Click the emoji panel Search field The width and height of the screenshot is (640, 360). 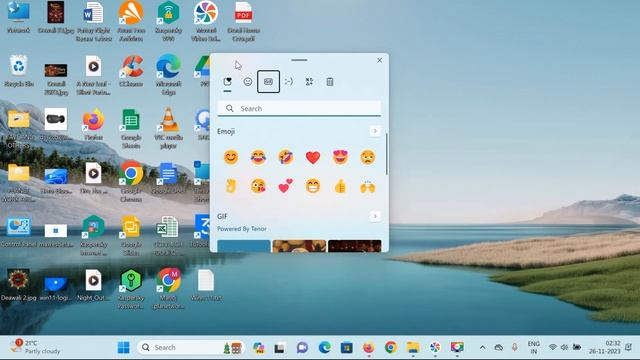click(x=299, y=109)
